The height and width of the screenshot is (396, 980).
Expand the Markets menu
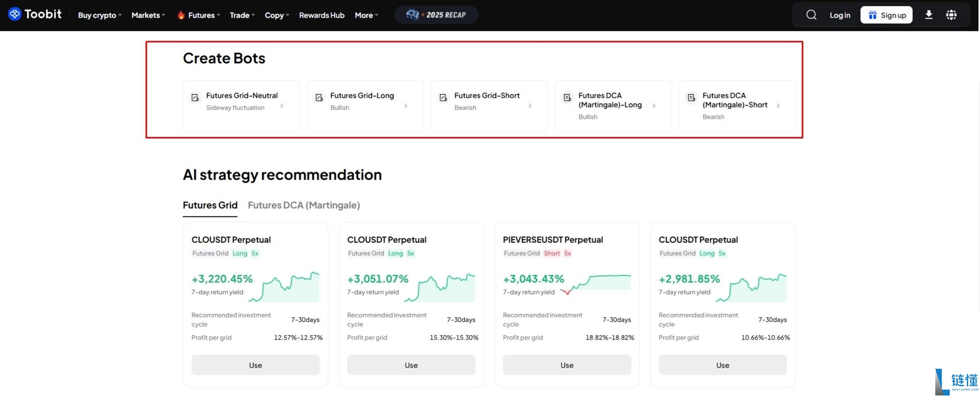[x=148, y=15]
